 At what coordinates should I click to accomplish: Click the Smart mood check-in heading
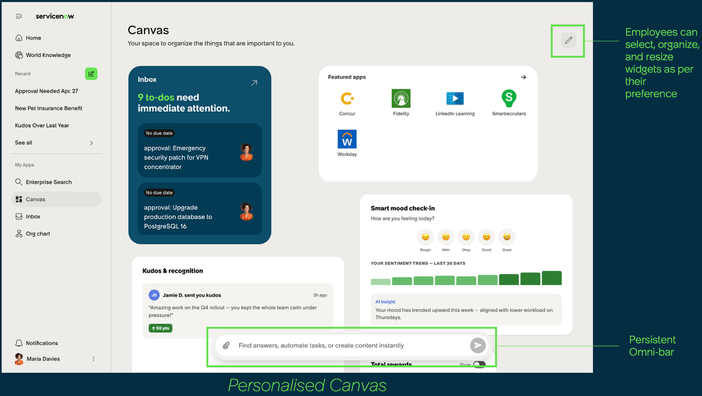pos(402,208)
